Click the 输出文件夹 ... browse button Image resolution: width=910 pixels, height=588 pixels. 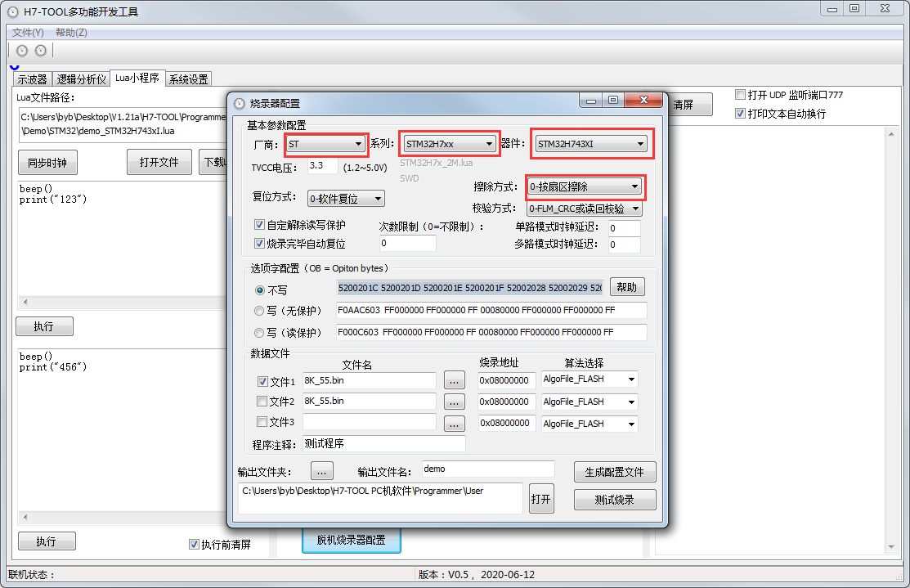pos(322,471)
